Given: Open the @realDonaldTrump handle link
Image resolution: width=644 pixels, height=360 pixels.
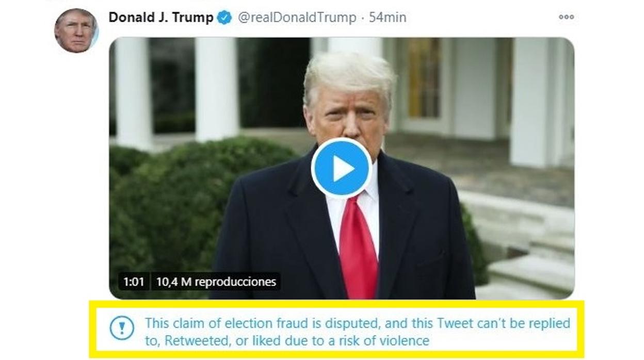Looking at the screenshot, I should point(297,18).
